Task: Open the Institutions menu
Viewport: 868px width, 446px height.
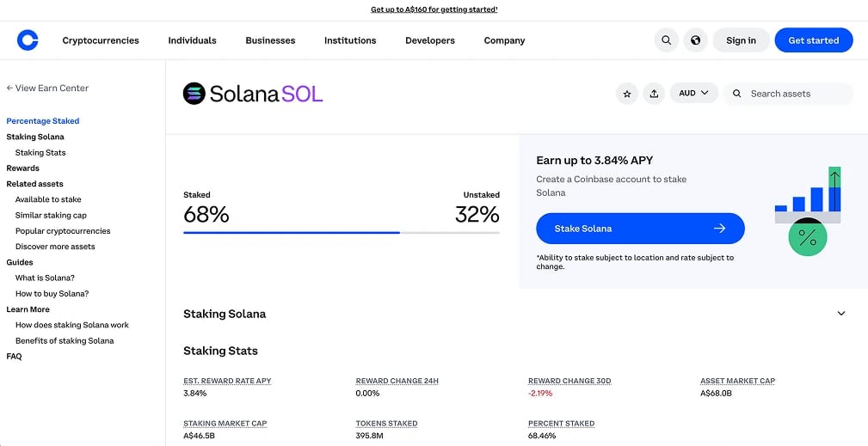Action: click(x=350, y=40)
